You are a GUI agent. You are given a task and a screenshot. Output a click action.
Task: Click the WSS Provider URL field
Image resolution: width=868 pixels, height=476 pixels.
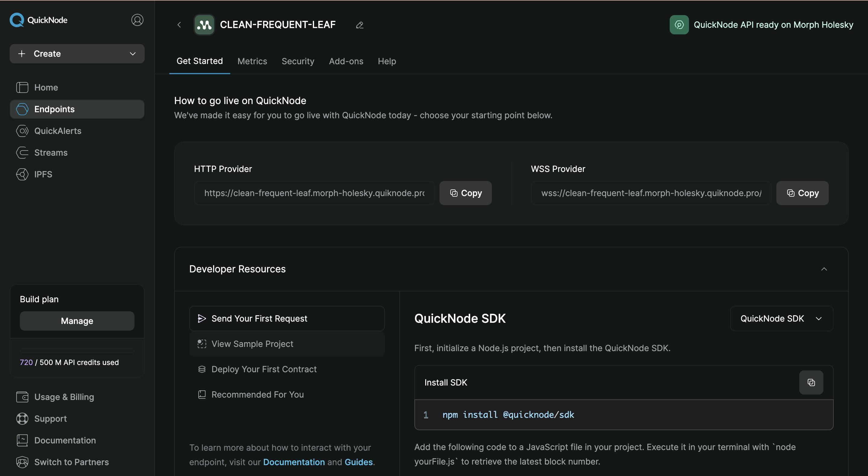pyautogui.click(x=651, y=193)
